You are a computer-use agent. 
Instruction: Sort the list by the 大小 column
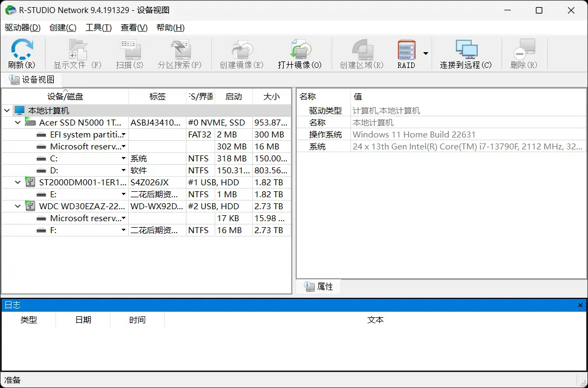[x=272, y=96]
